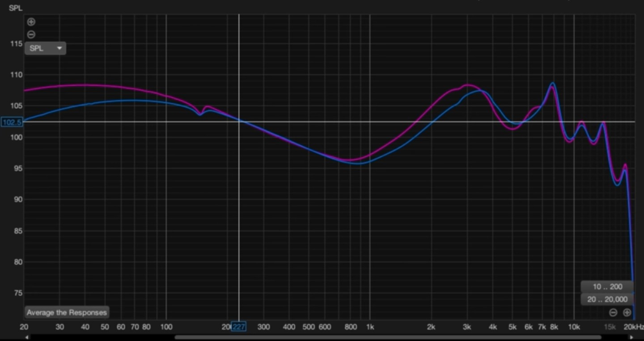Click the 3k frequency axis label

point(467,327)
